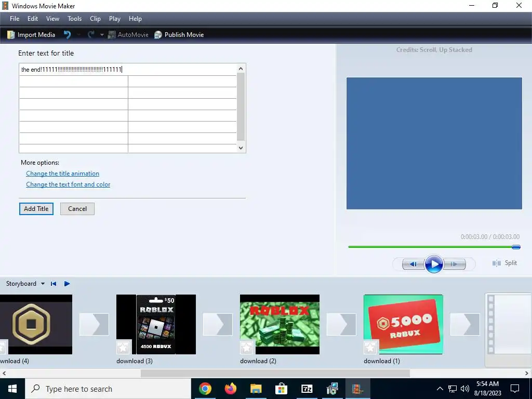
Task: Select the download (1) clip thumbnail
Action: click(x=403, y=324)
